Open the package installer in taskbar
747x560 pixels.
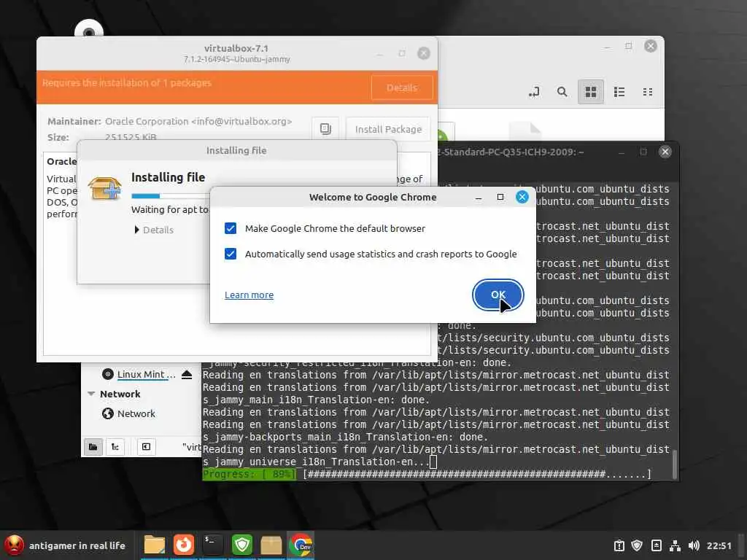pyautogui.click(x=271, y=545)
